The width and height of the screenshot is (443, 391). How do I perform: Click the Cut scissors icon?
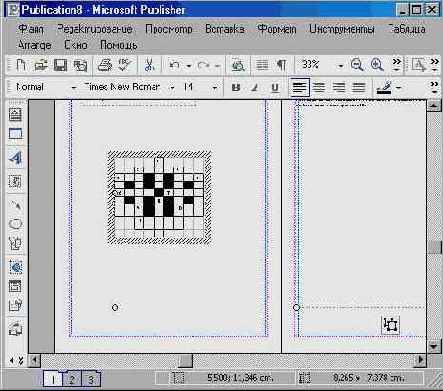149,65
